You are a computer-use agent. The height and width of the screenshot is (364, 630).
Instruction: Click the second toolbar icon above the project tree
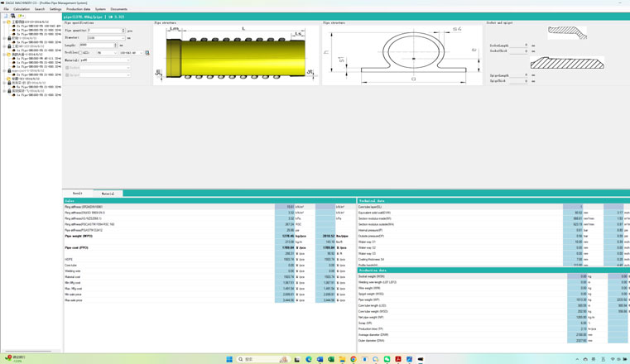(12, 16)
